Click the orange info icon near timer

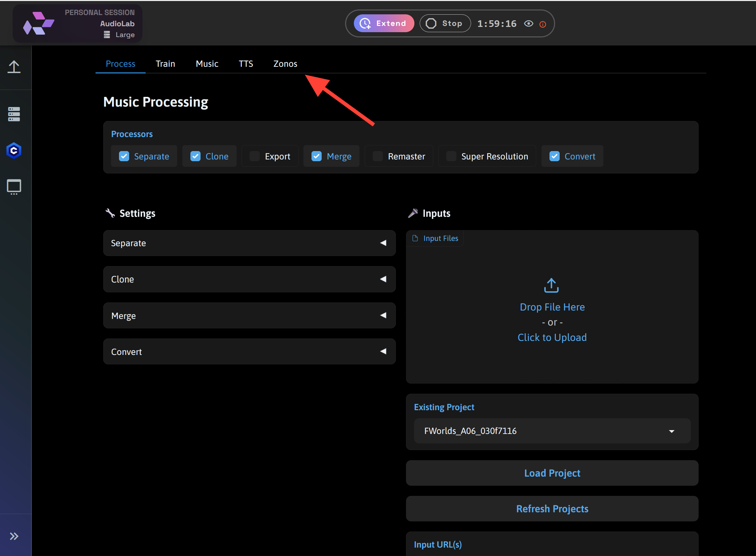(543, 24)
